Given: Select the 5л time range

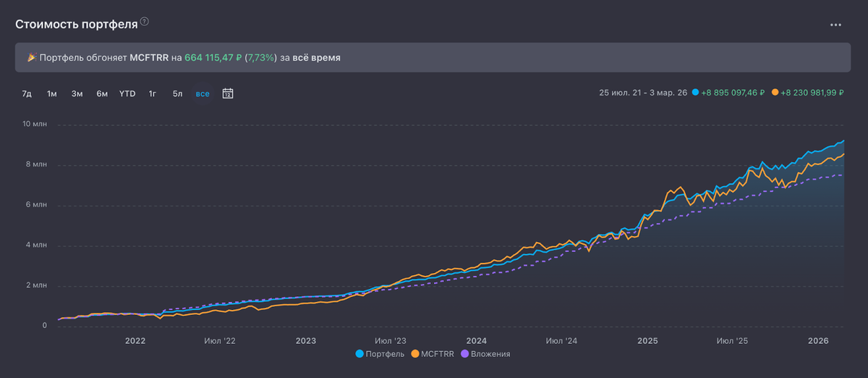Looking at the screenshot, I should coord(177,93).
